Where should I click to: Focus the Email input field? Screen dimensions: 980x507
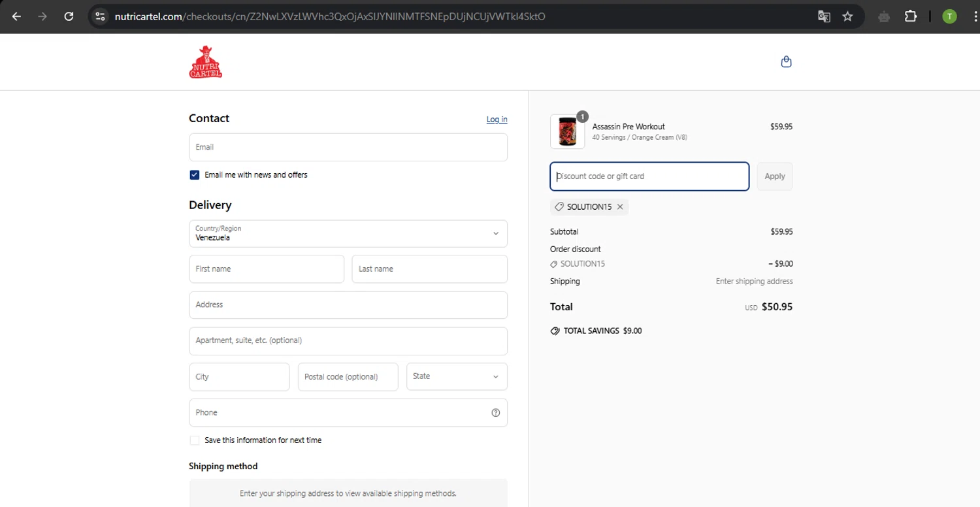tap(348, 147)
